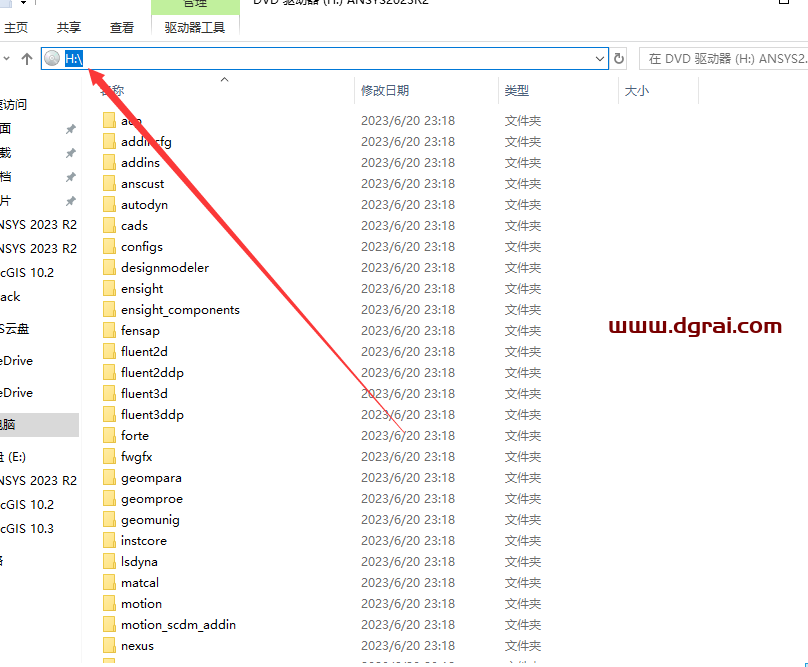Click the date cell of lsdyna row
This screenshot has height=667, width=808.
click(x=408, y=562)
